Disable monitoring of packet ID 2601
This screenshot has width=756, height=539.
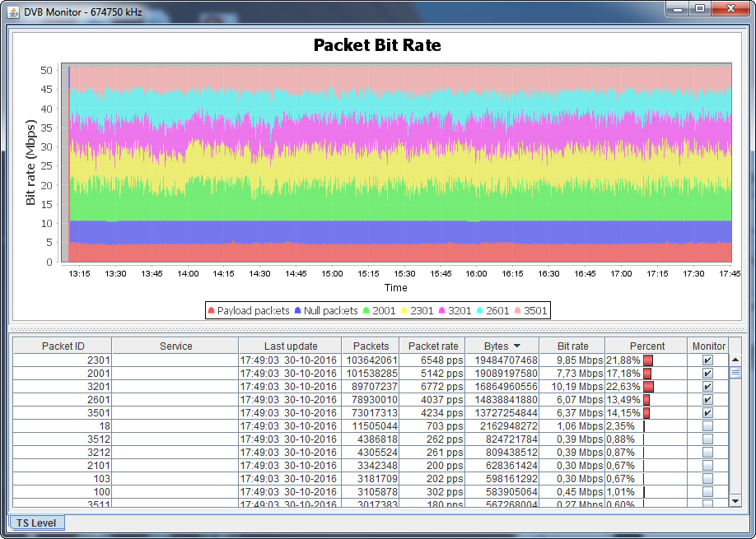(707, 400)
